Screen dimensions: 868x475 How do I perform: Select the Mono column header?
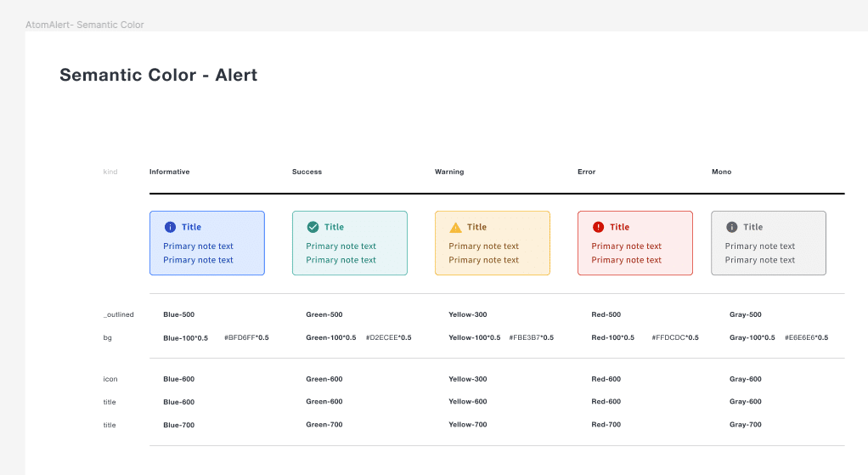721,172
